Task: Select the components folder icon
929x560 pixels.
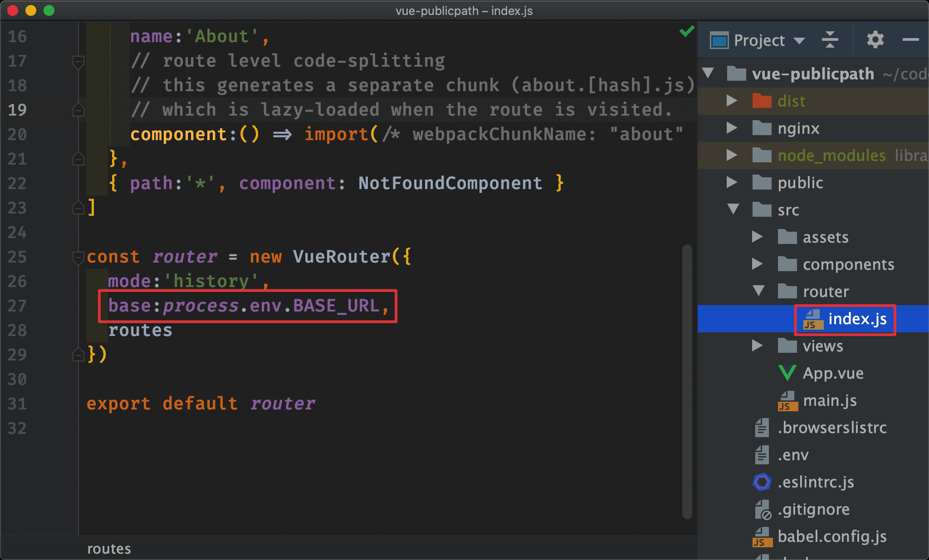Action: [x=787, y=263]
